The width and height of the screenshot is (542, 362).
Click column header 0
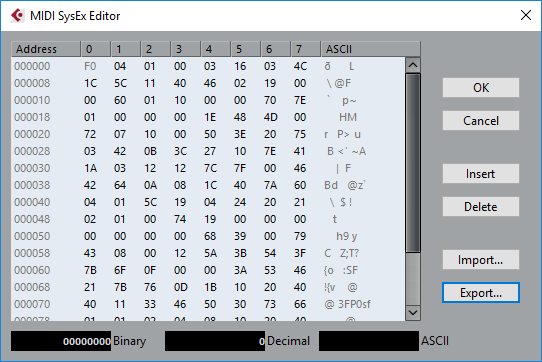[96, 49]
